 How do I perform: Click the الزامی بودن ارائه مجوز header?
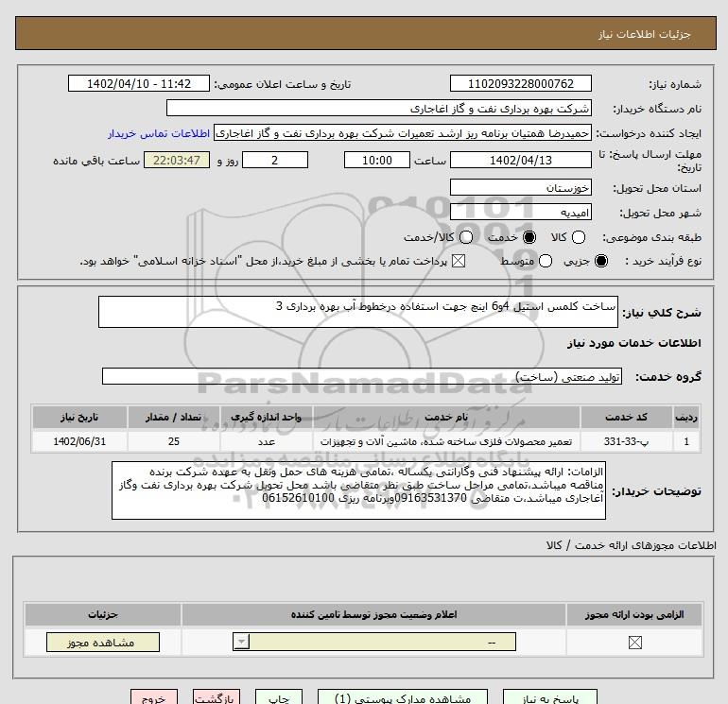click(x=634, y=614)
